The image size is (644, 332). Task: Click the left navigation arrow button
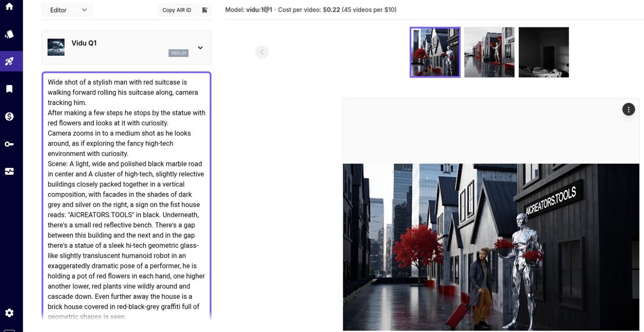(262, 52)
